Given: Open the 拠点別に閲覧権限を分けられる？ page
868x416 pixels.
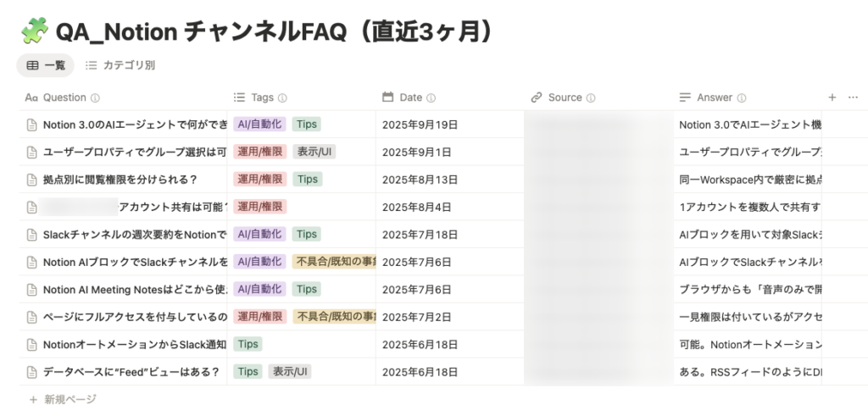Looking at the screenshot, I should (x=120, y=180).
